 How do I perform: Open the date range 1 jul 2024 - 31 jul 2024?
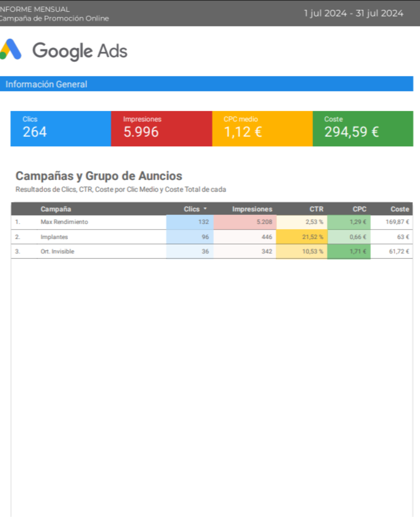click(x=353, y=13)
